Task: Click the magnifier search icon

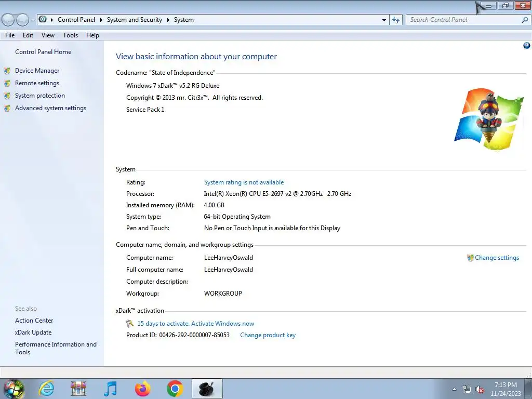Action: tap(525, 20)
